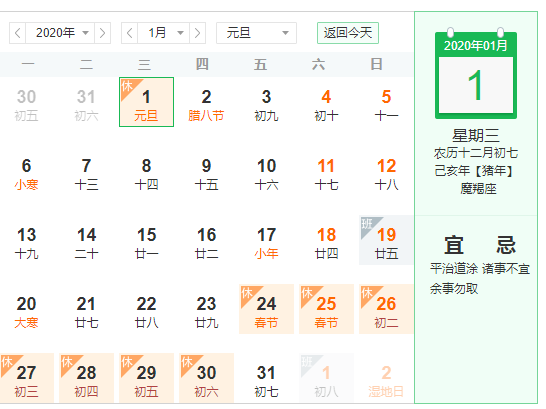Viewport: 546px width, 409px height.
Task: Go to next year arrow
Action: coord(102,33)
